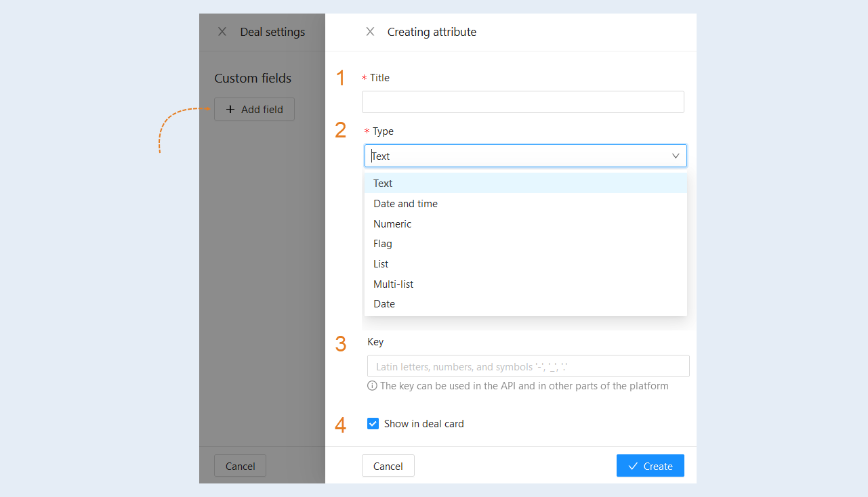Select the Numeric type option

click(526, 223)
